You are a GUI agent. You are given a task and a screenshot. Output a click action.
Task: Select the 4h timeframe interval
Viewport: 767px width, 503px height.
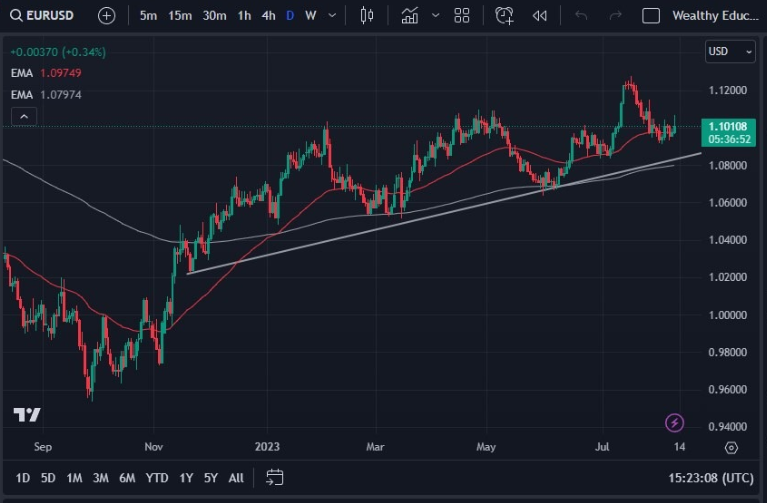[268, 16]
